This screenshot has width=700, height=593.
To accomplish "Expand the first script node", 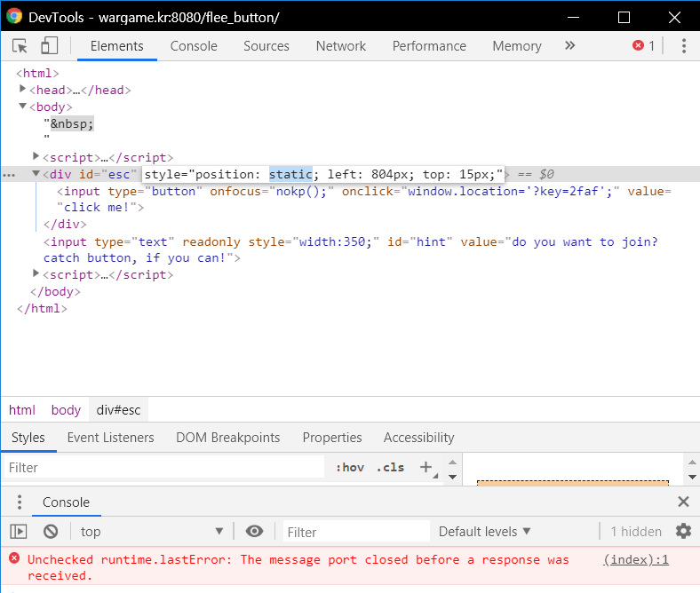I will pyautogui.click(x=36, y=156).
